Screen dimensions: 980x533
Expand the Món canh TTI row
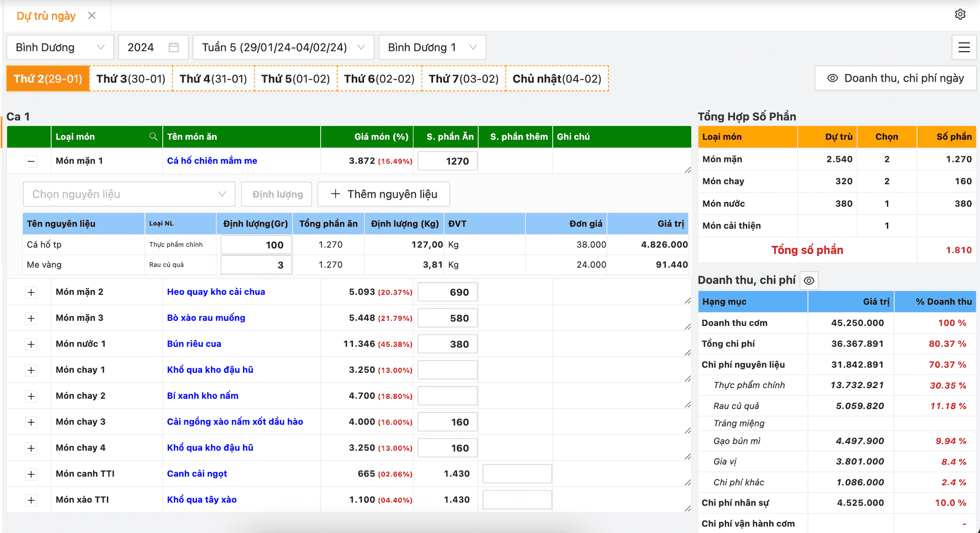tap(31, 474)
